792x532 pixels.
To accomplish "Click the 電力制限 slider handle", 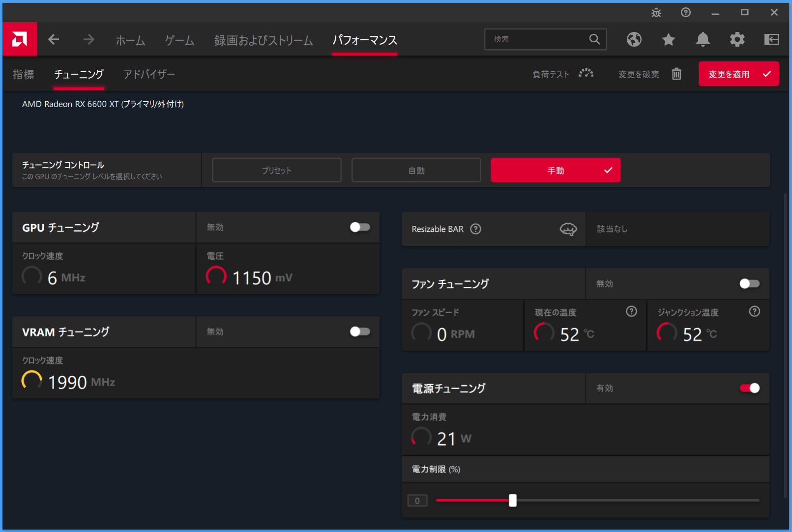I will 513,501.
